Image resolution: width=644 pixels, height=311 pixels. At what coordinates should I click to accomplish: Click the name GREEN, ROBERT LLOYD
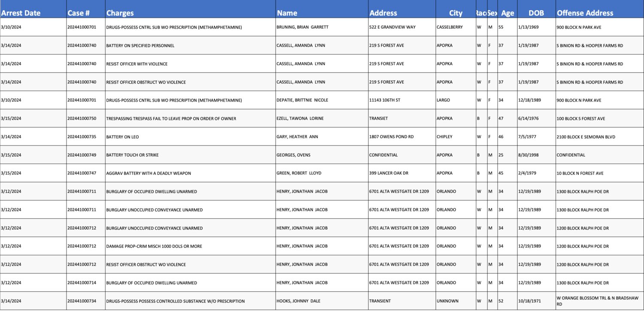299,173
